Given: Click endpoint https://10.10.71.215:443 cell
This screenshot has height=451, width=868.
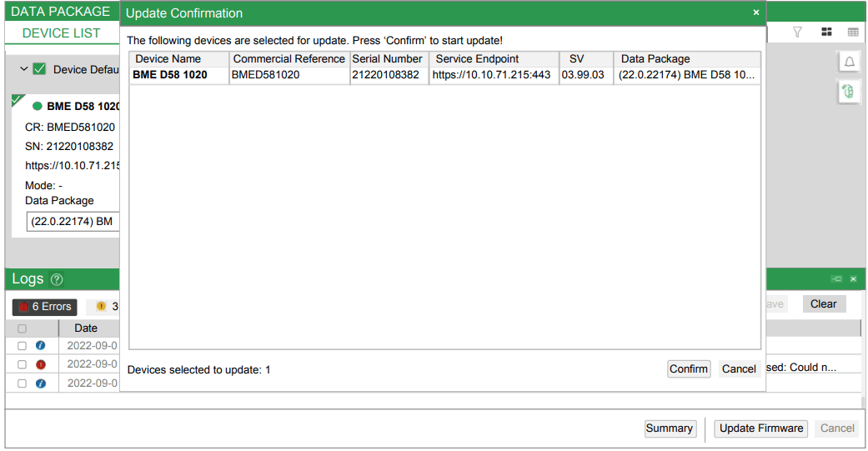Looking at the screenshot, I should (x=492, y=75).
